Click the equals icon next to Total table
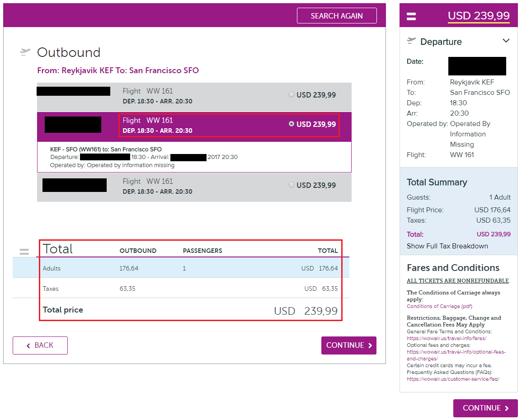The image size is (522, 420). point(24,252)
